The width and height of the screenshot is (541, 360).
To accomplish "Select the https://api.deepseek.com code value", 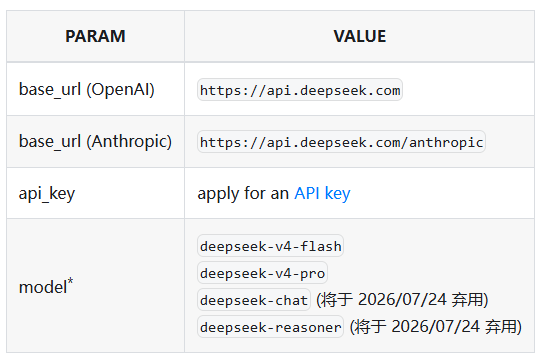I will pos(300,90).
